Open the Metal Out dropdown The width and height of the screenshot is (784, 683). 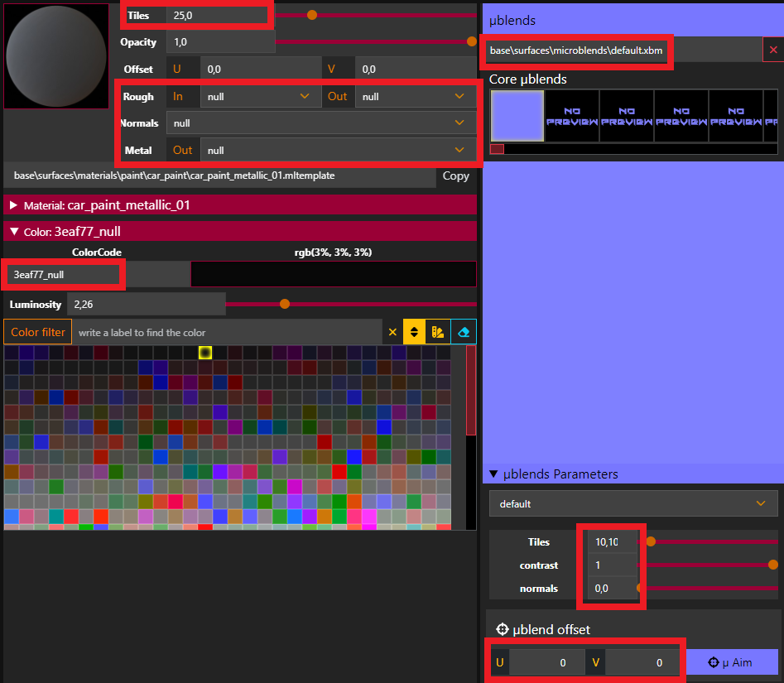coord(338,150)
